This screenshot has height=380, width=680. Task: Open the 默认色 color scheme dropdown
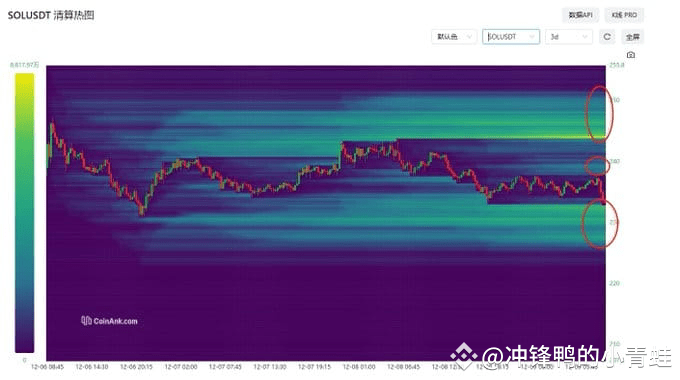point(454,37)
